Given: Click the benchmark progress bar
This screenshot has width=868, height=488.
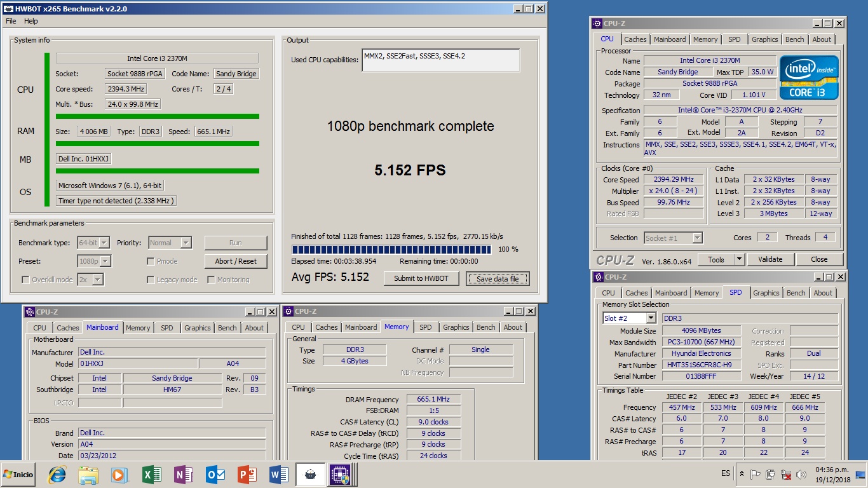Looking at the screenshot, I should [x=391, y=250].
